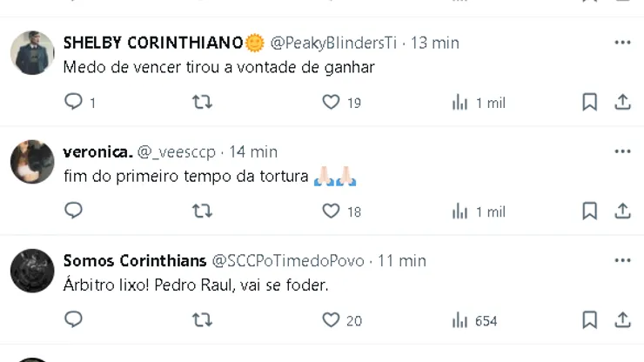Retweet the SHELBY CORINTHIANO post

tap(202, 103)
